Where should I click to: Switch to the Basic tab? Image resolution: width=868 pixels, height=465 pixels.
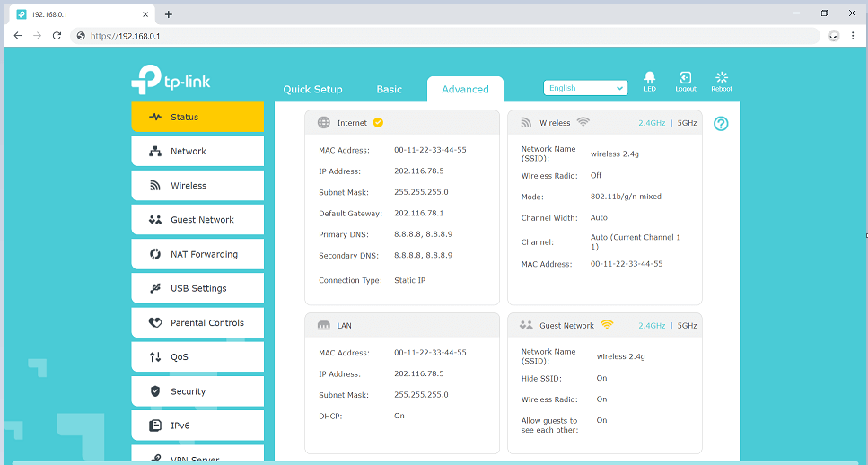[x=389, y=90]
